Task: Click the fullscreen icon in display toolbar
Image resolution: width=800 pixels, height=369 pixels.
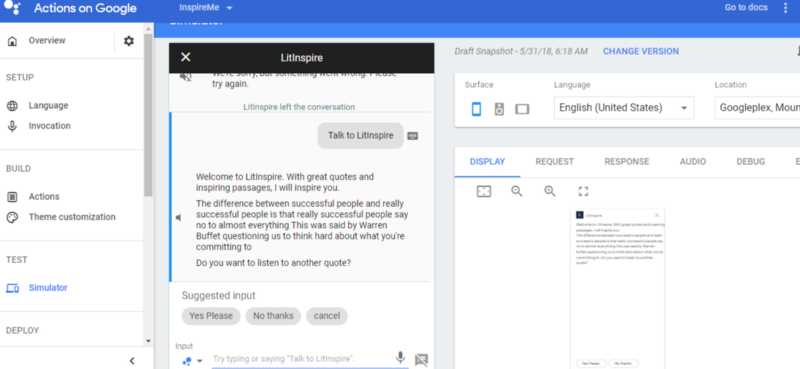Action: [x=583, y=191]
